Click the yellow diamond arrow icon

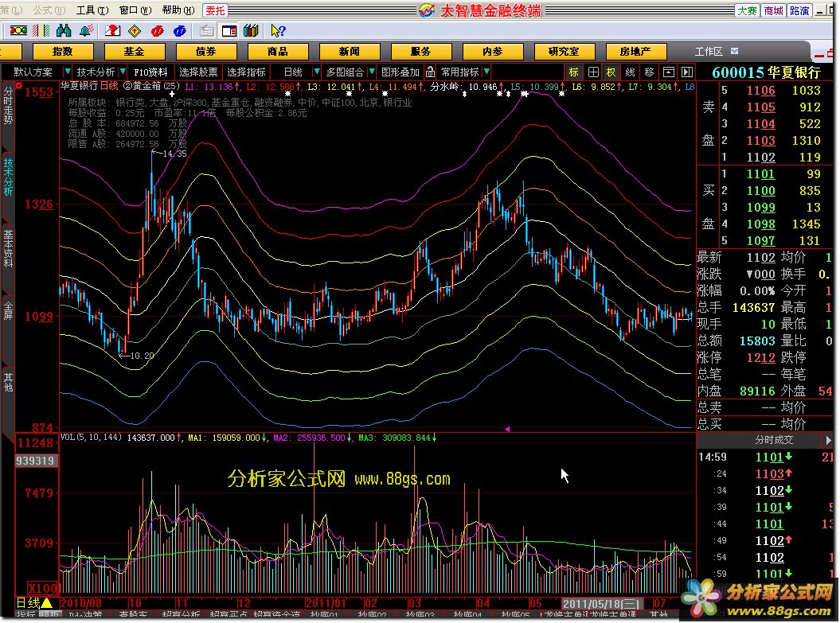(x=135, y=31)
